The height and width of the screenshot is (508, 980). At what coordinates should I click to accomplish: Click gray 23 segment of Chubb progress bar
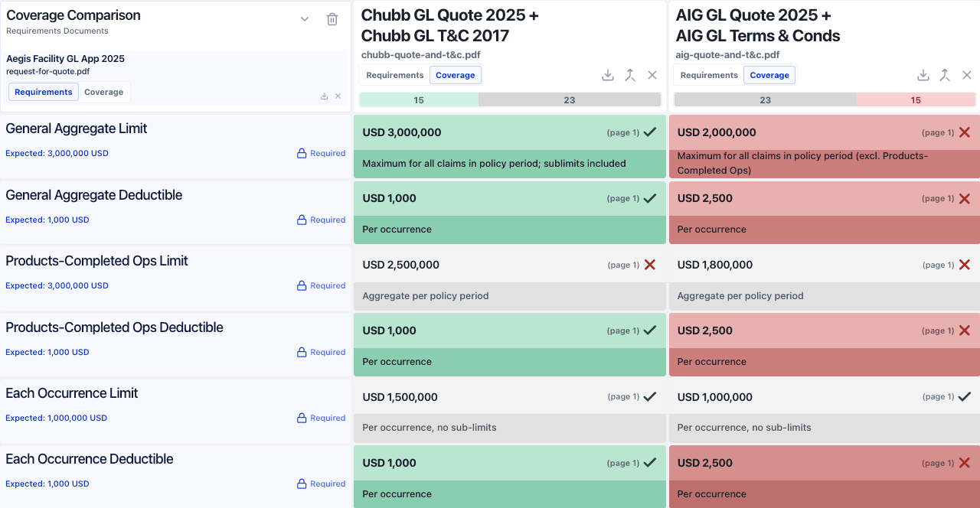click(x=570, y=99)
